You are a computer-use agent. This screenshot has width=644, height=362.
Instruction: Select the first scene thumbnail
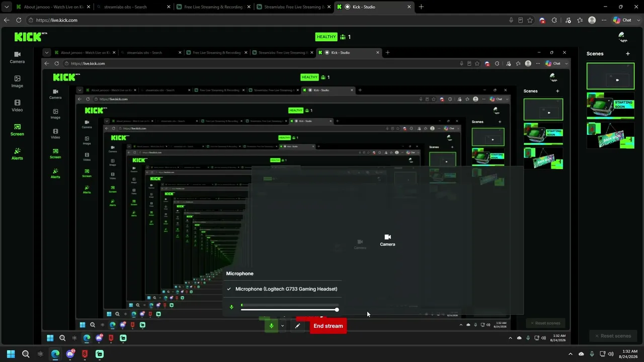pyautogui.click(x=610, y=76)
